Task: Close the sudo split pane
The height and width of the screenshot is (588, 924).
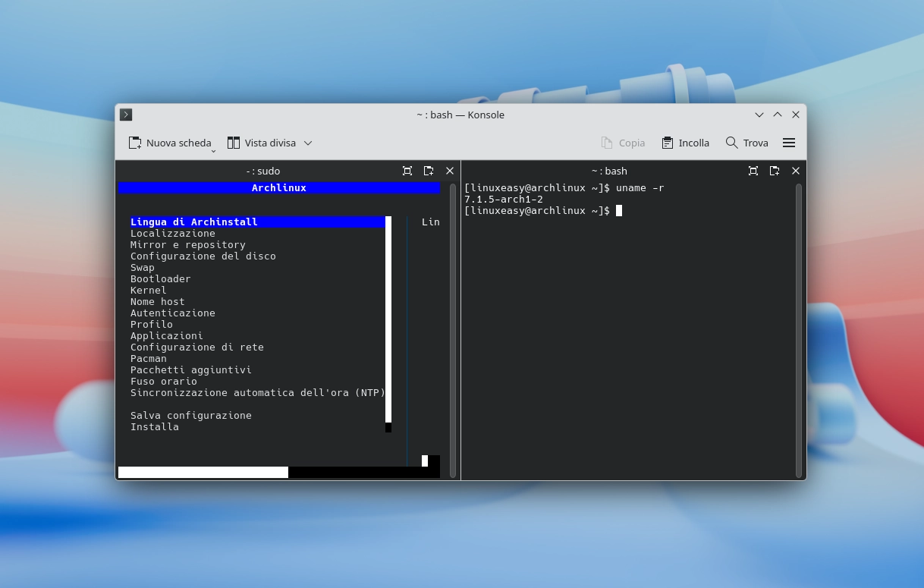Action: pos(450,171)
